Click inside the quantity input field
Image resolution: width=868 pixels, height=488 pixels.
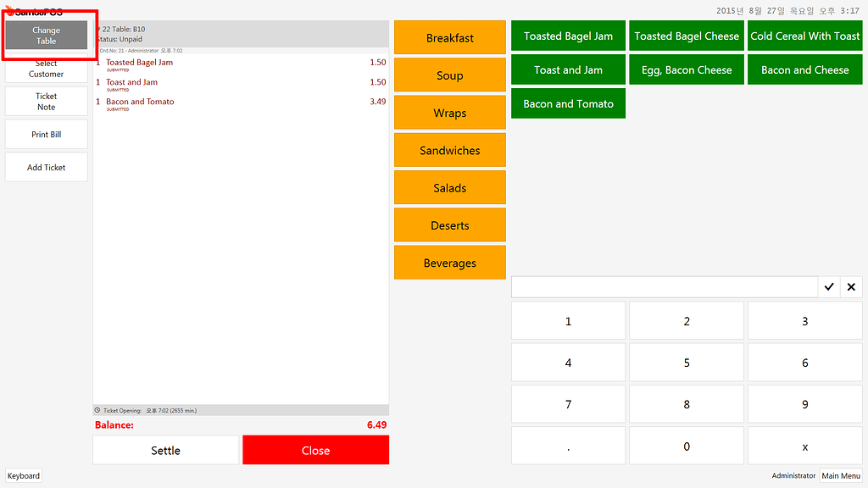tap(664, 286)
